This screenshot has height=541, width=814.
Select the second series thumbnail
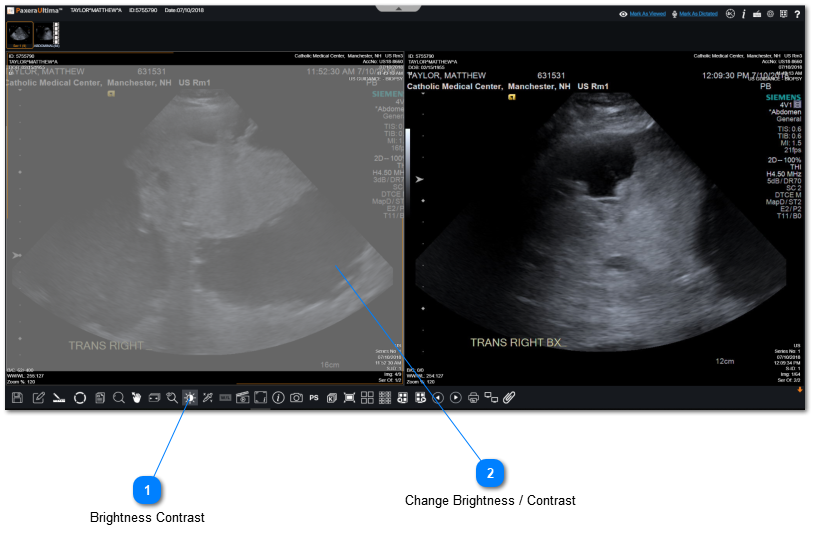pos(47,35)
